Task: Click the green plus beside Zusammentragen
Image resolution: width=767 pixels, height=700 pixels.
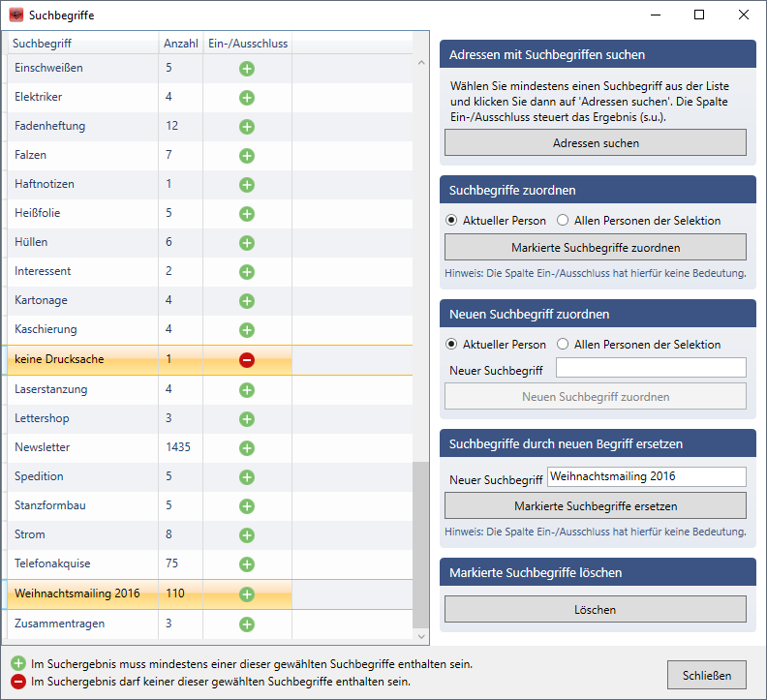Action: coord(247,624)
